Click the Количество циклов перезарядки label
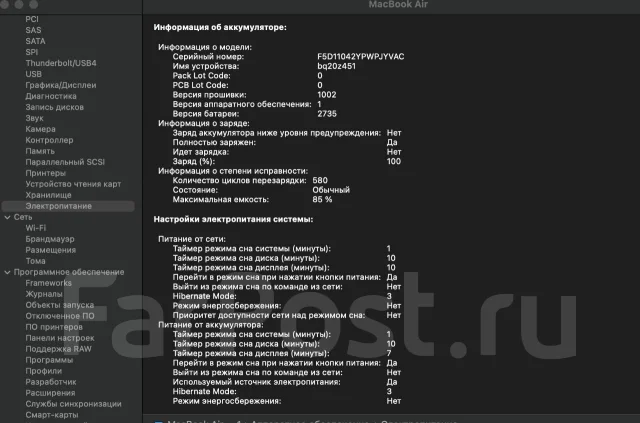640x423 pixels. tap(239, 180)
